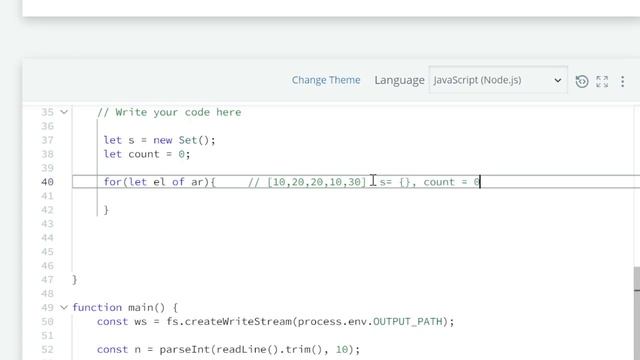
Task: Click the closing brace on line 47
Action: [x=75, y=280]
